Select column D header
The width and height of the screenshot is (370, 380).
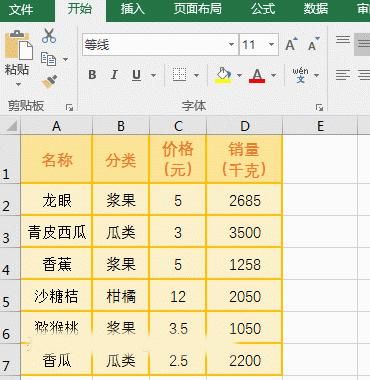(x=245, y=126)
